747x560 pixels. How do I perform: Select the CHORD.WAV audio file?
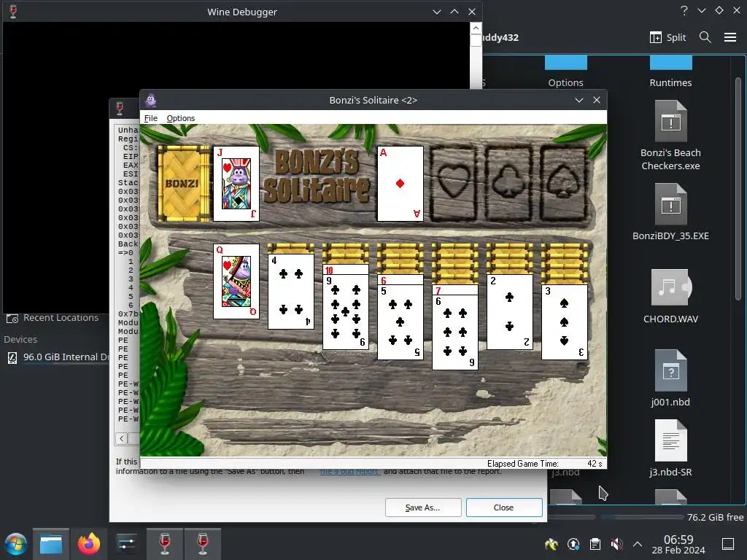(x=670, y=296)
